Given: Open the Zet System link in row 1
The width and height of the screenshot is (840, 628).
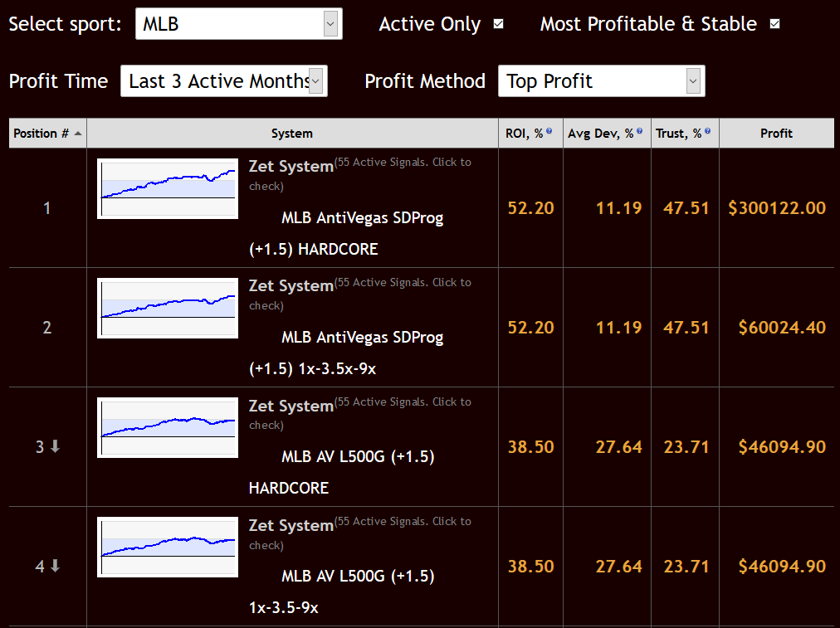Looking at the screenshot, I should click(x=291, y=166).
